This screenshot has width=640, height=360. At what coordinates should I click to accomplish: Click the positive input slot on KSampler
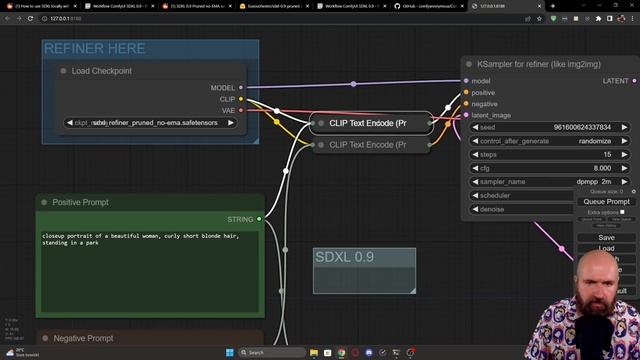tap(466, 93)
